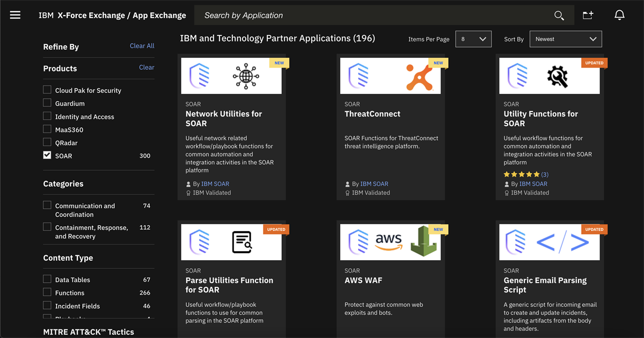Click IBM X-Force Exchange / App Exchange header
The width and height of the screenshot is (644, 338).
click(x=113, y=14)
